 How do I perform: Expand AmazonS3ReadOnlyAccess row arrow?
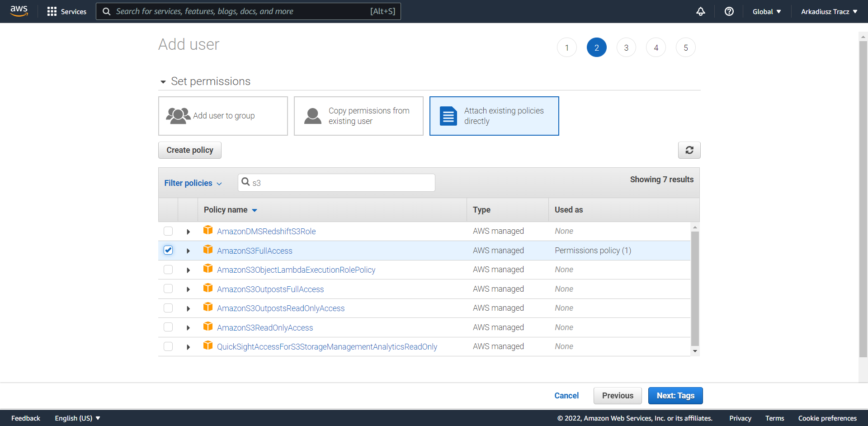[188, 328]
